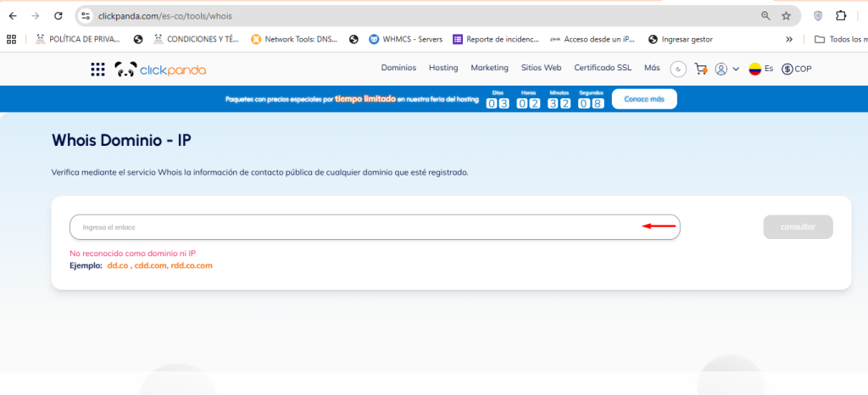Image resolution: width=868 pixels, height=395 pixels.
Task: Open the Colombia flag Es language selector
Action: (761, 70)
